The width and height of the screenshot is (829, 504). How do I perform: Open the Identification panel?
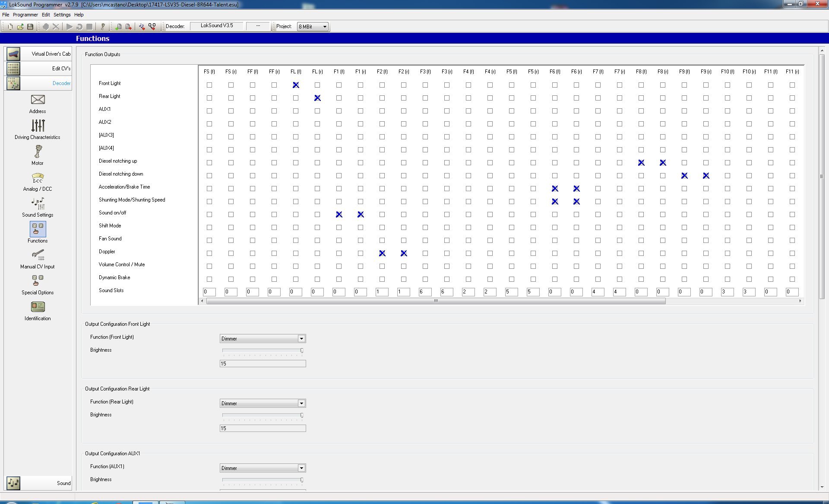[x=38, y=311]
